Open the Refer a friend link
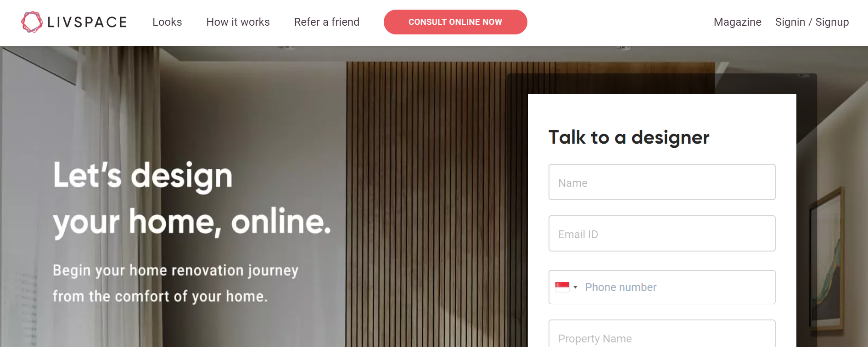The height and width of the screenshot is (347, 868). point(327,22)
